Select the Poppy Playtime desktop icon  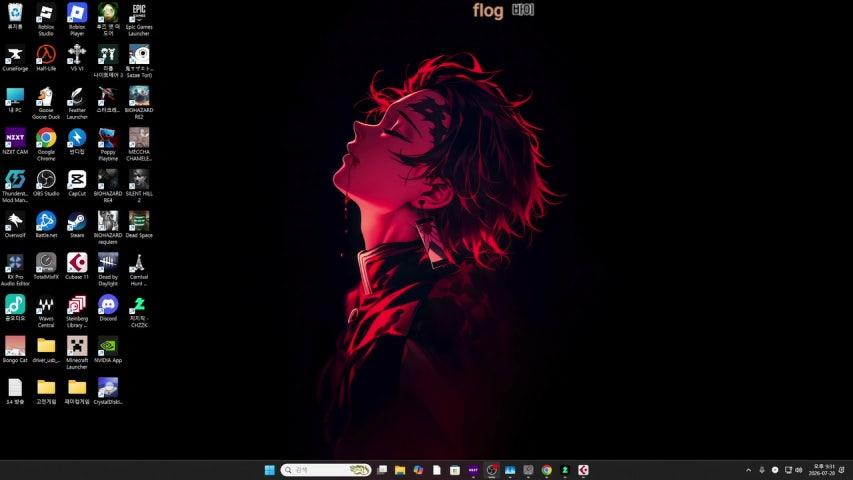(x=108, y=145)
